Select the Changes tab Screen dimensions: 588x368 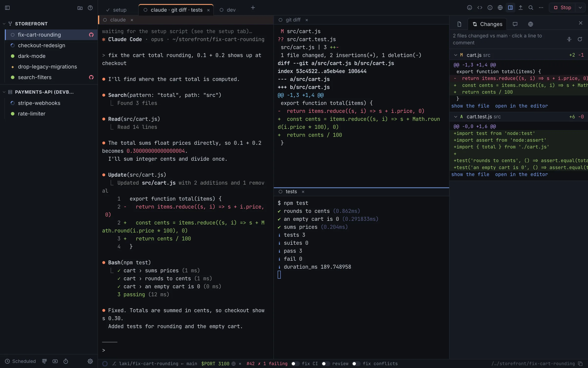487,24
